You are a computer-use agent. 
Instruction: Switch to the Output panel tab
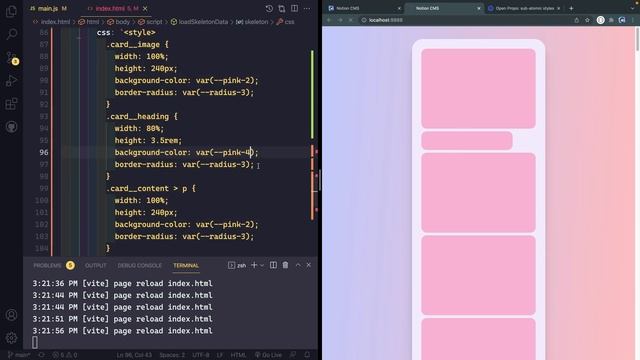tap(96, 265)
